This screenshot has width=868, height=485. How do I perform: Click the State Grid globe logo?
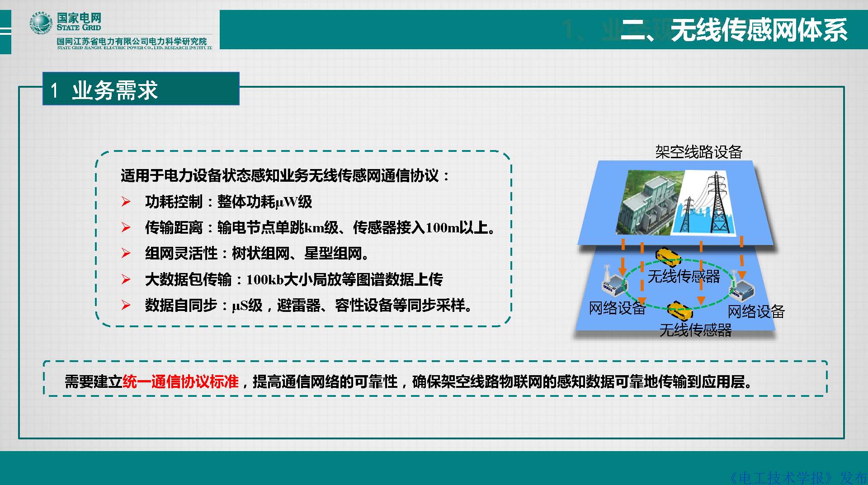pyautogui.click(x=41, y=24)
